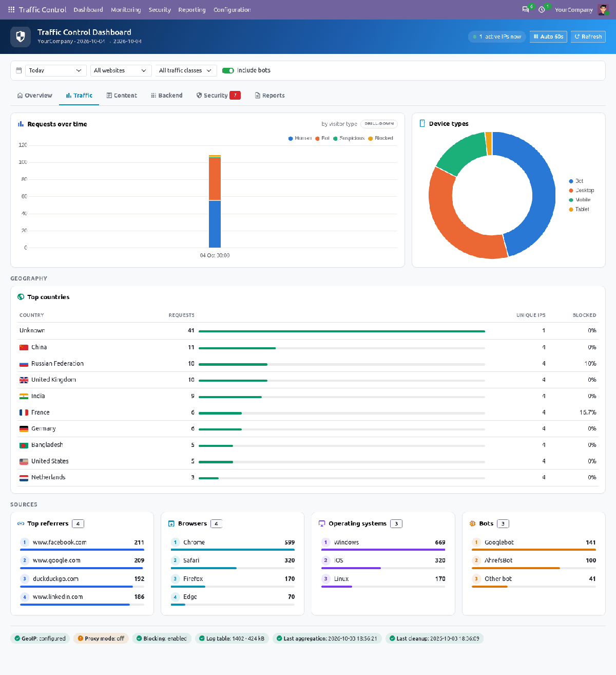This screenshot has height=675, width=616.
Task: Toggle Bot slice in device legend
Action: (x=576, y=181)
